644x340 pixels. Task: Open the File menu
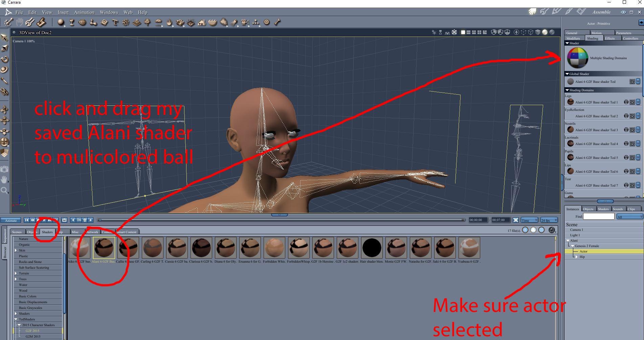tap(19, 12)
